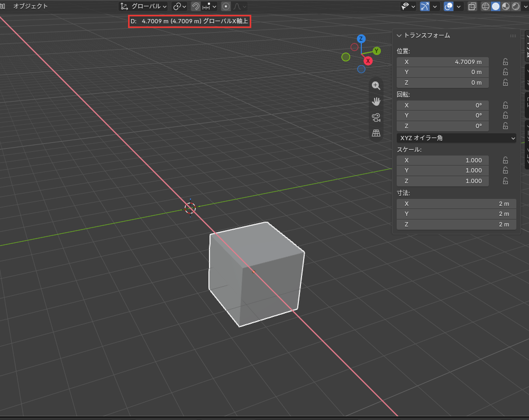Toggle the viewport gizmos button
This screenshot has height=420, width=529.
pyautogui.click(x=425, y=6)
